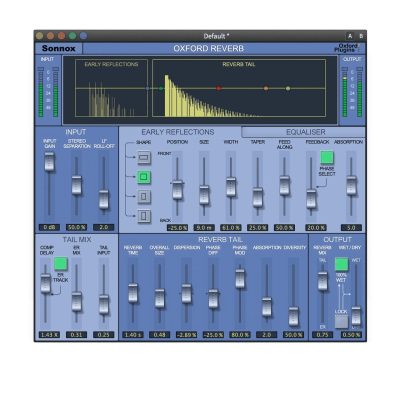This screenshot has height=400, width=400.
Task: Click the Early Reflections Absorption slider handle
Action: click(351, 186)
